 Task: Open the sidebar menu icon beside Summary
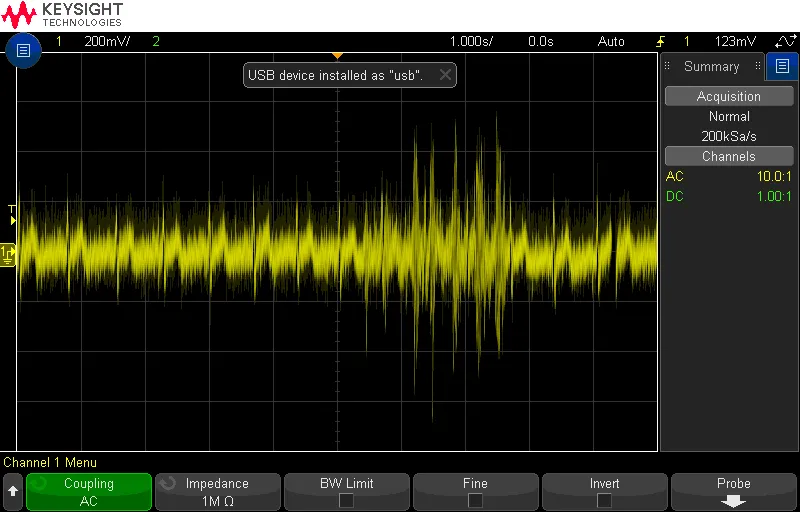coord(782,66)
